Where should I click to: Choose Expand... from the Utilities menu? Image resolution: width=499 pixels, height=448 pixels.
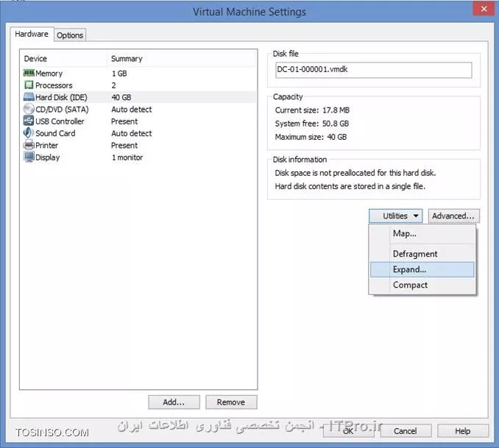point(422,269)
